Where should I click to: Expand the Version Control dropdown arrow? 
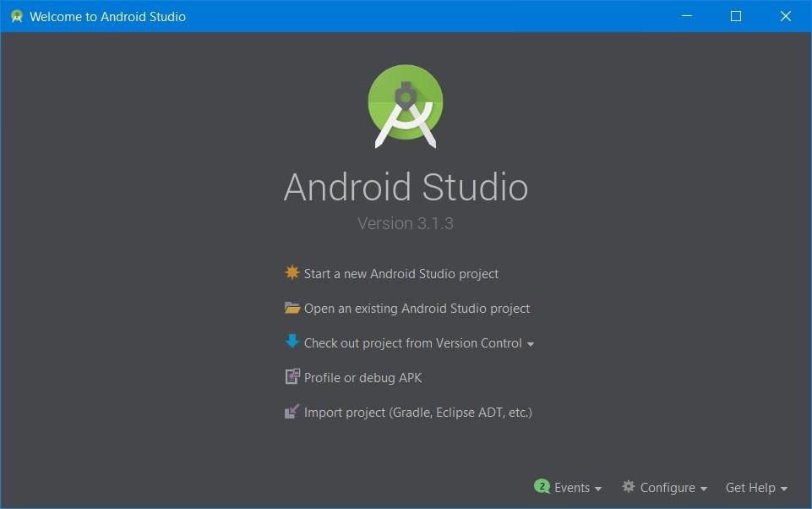click(531, 344)
